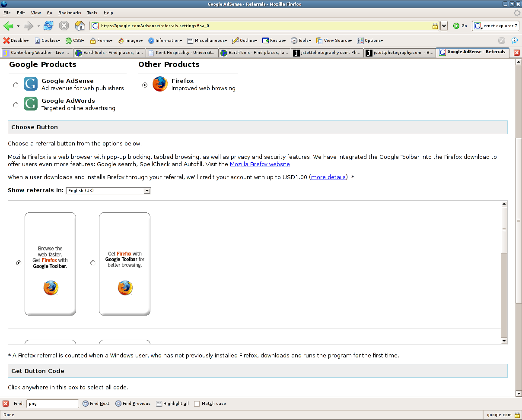Open the Bookmarks menu
Viewport: 522px width, 420px height.
pos(70,13)
